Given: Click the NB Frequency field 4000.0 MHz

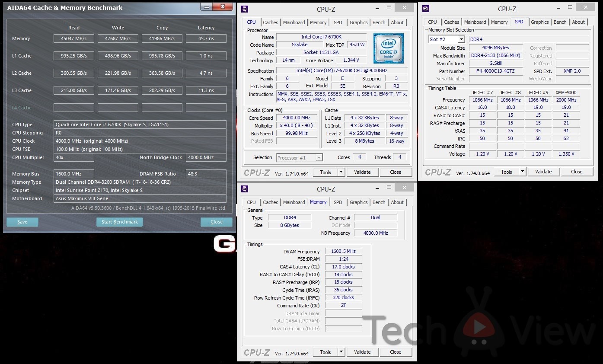Looking at the screenshot, I should (375, 233).
